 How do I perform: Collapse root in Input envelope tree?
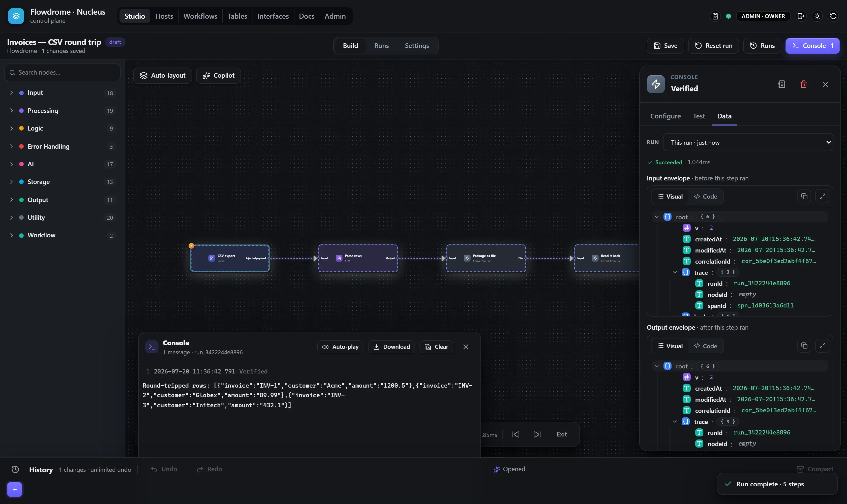pos(656,217)
